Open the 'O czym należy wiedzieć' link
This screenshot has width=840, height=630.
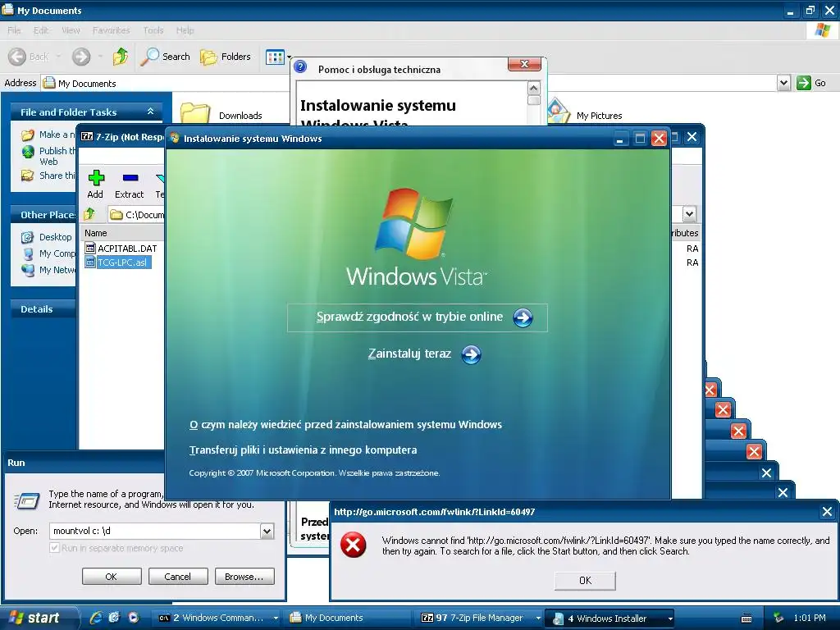click(345, 424)
